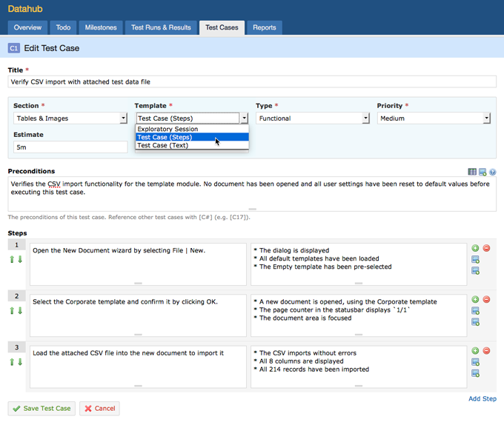Open the Milestones tab
This screenshot has width=504, height=422.
pos(101,27)
